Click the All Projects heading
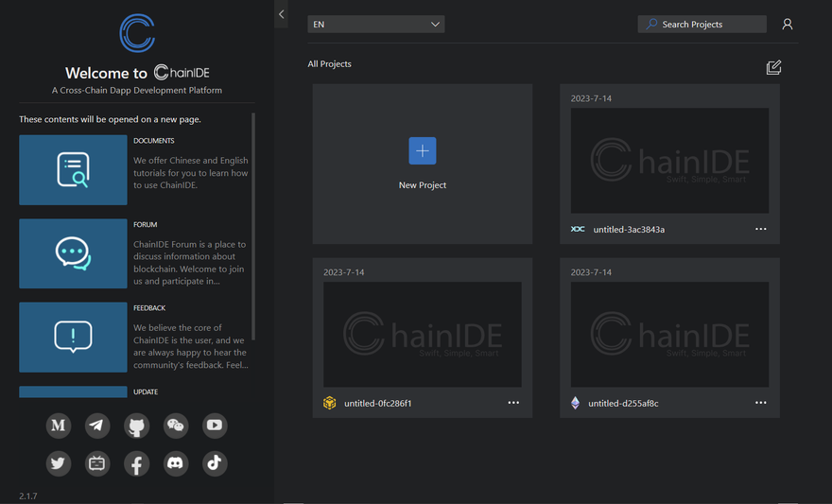The height and width of the screenshot is (504, 832). coord(330,63)
